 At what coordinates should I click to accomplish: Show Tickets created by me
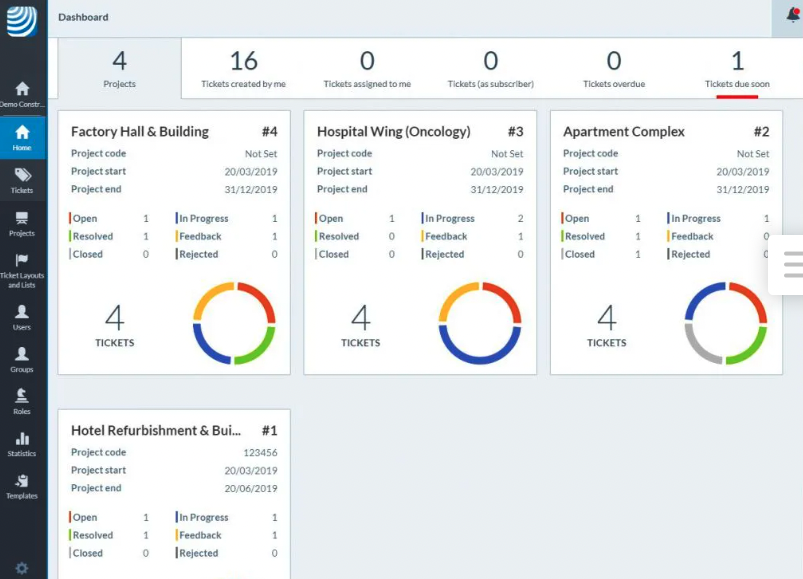[244, 69]
